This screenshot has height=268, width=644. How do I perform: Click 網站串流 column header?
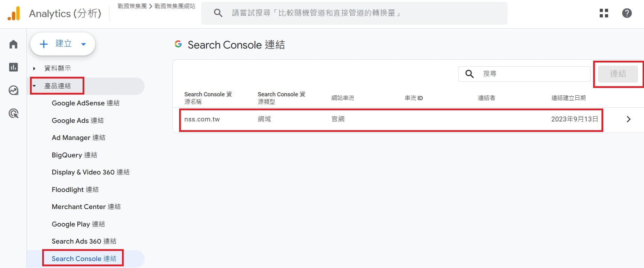[343, 98]
